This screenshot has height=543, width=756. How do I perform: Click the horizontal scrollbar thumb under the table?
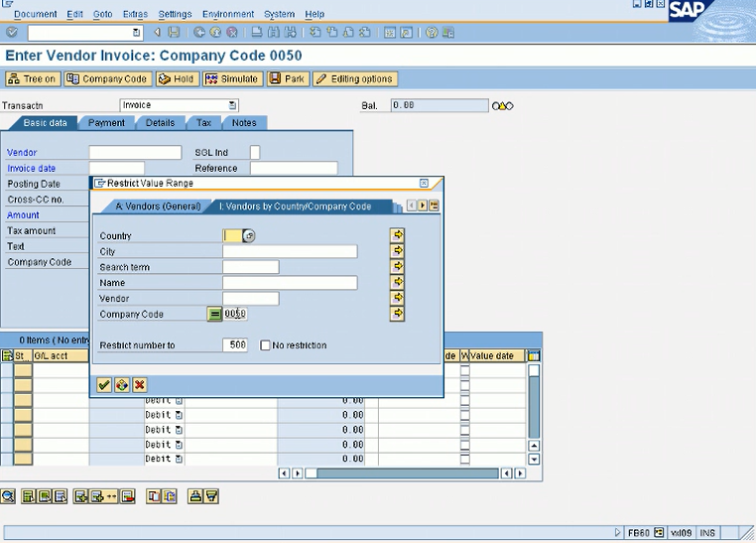point(311,474)
